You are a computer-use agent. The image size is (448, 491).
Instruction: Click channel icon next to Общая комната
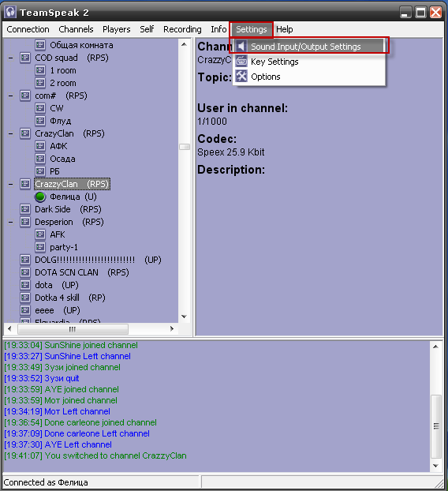coord(40,45)
